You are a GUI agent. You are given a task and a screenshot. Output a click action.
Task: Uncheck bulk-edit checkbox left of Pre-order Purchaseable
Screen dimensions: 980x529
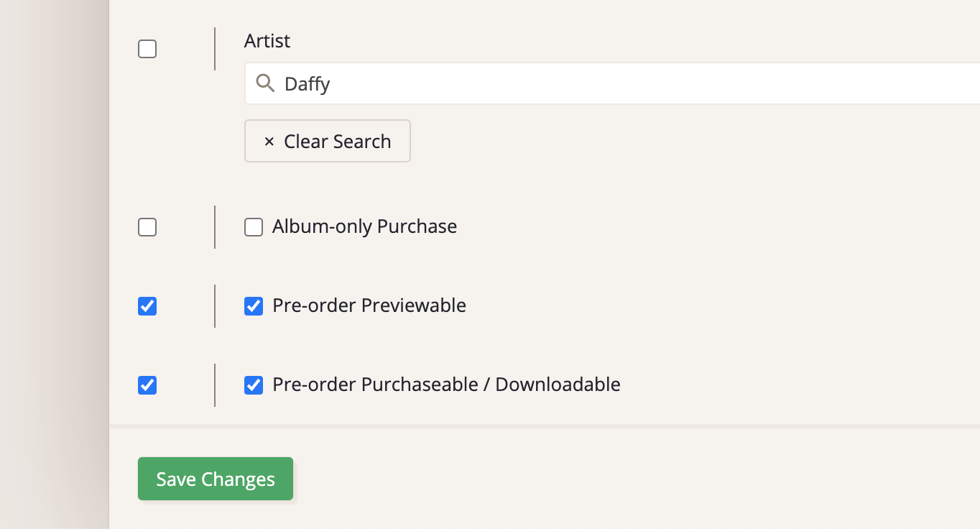147,385
